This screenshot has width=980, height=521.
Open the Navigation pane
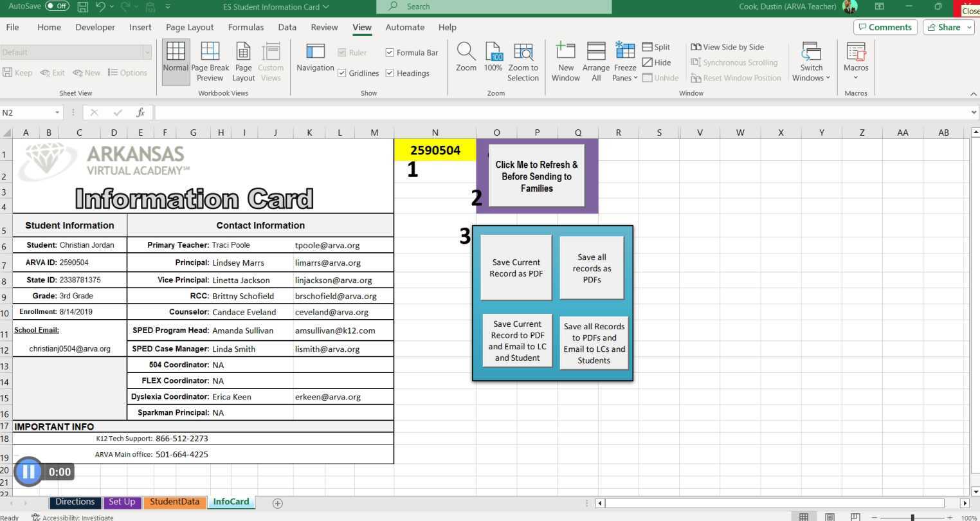tap(314, 58)
